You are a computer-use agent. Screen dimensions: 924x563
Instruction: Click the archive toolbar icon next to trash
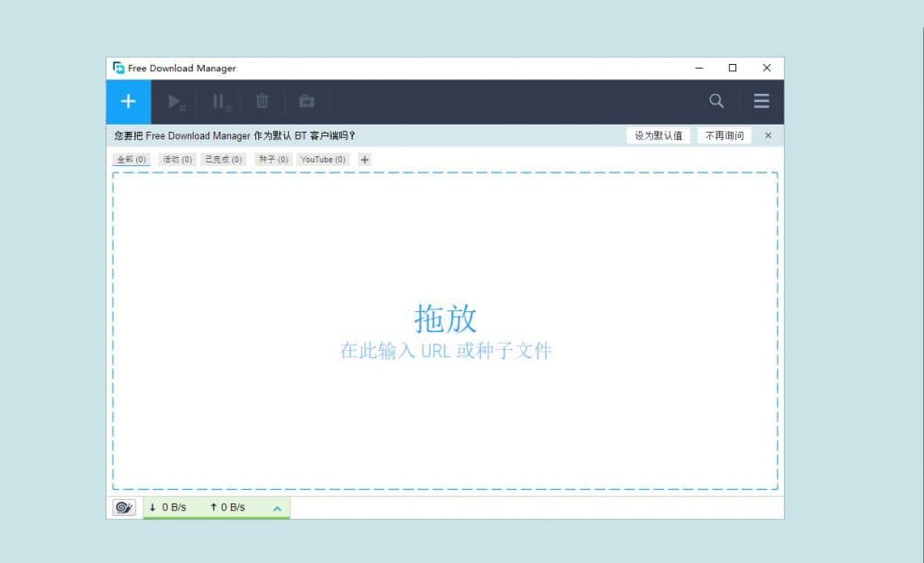click(306, 101)
